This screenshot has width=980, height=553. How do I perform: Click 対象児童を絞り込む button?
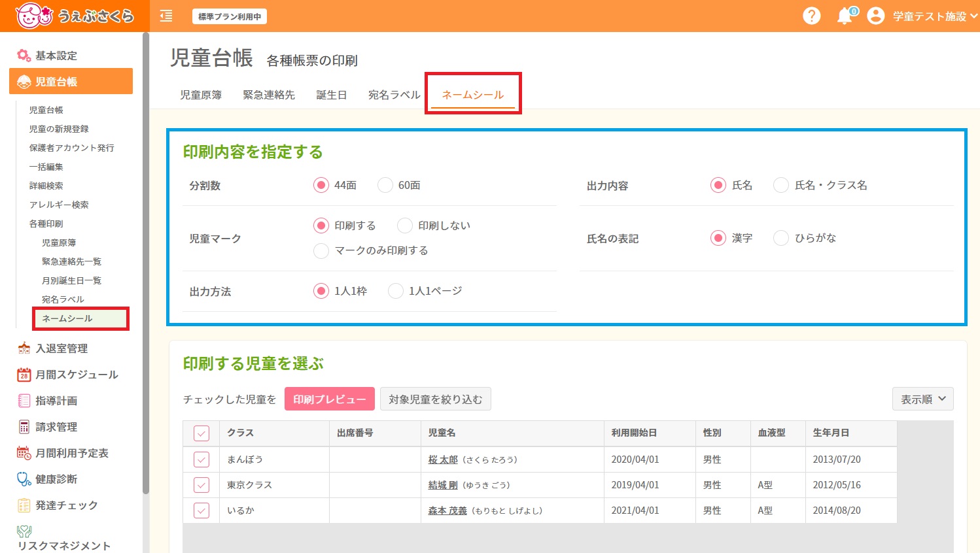tap(435, 399)
